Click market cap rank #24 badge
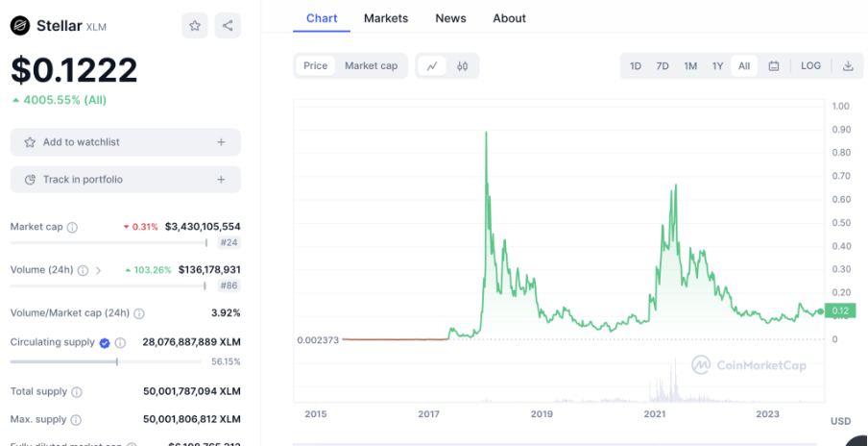The height and width of the screenshot is (446, 868). pos(229,242)
